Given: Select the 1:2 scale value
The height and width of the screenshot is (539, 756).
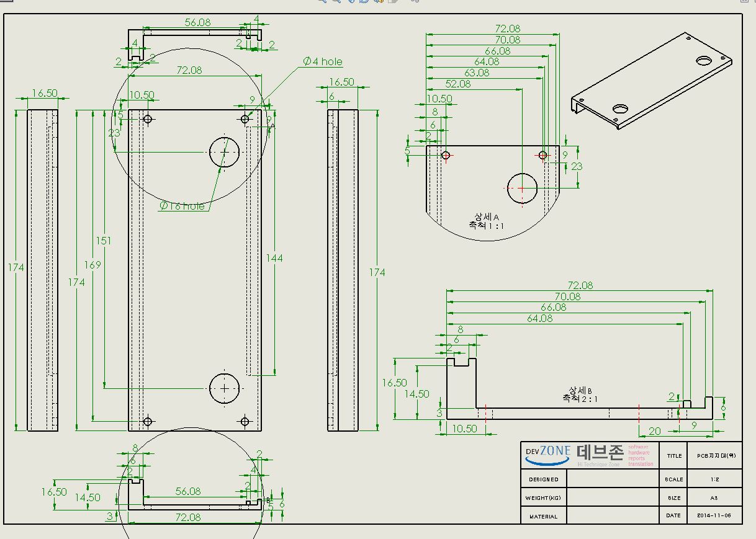Looking at the screenshot, I should click(x=716, y=479).
